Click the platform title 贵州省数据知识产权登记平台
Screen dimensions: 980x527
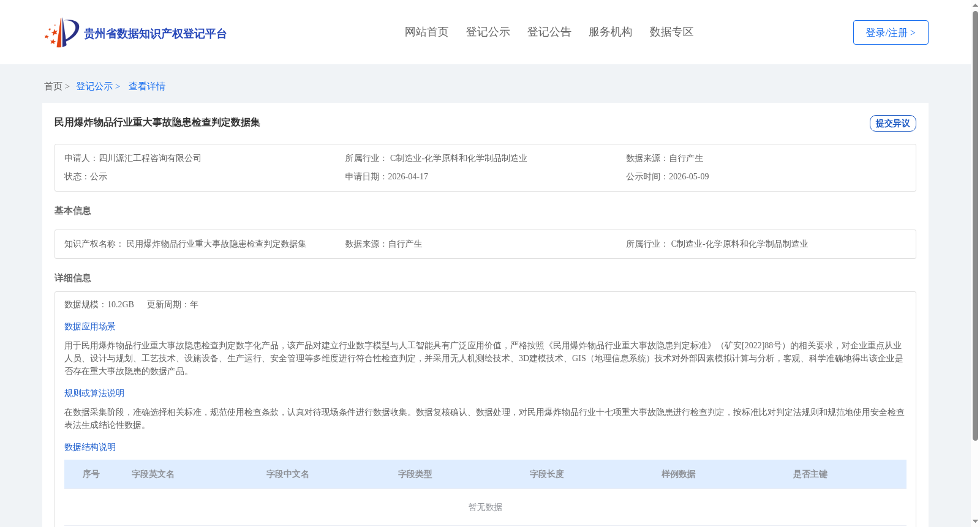(x=155, y=34)
